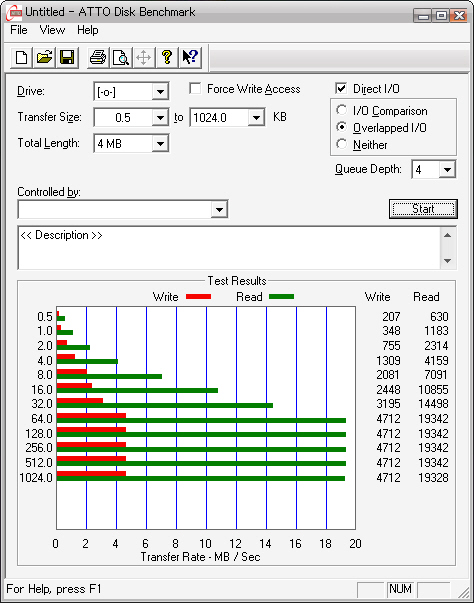Viewport: 474px width, 603px height.
Task: Click the 19328 read result value
Action: [x=433, y=478]
